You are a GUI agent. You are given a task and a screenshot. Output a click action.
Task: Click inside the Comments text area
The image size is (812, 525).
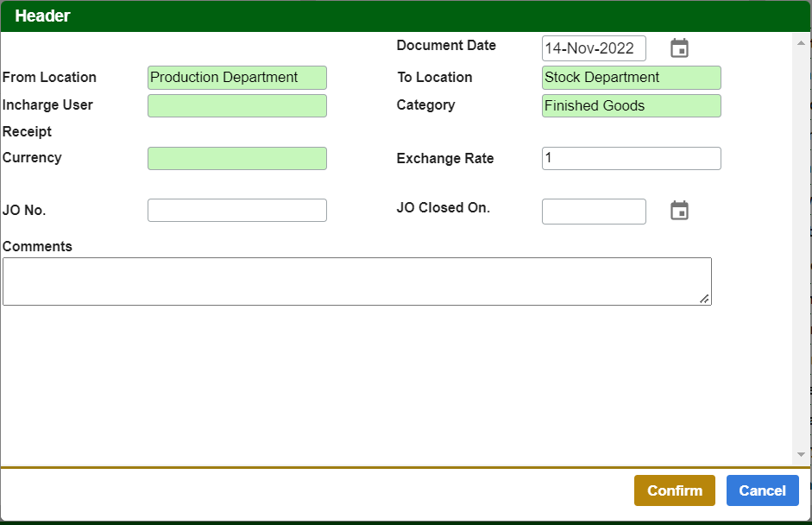coord(356,281)
